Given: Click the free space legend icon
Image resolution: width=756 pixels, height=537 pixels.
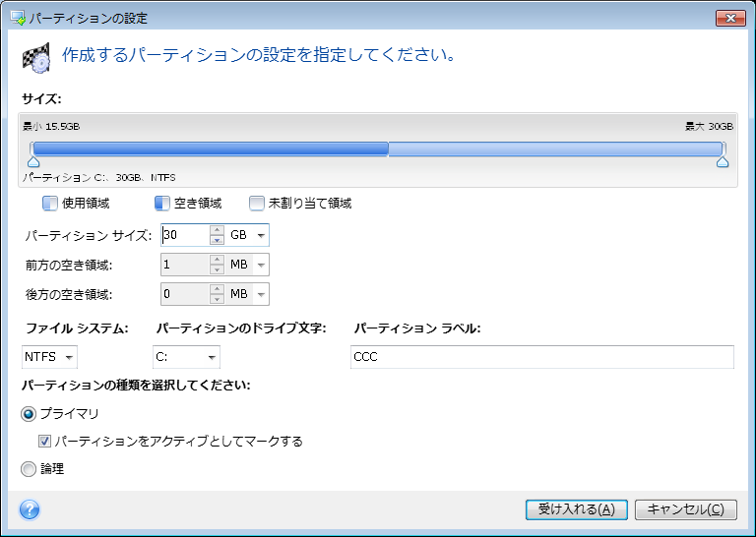Looking at the screenshot, I should (x=162, y=204).
